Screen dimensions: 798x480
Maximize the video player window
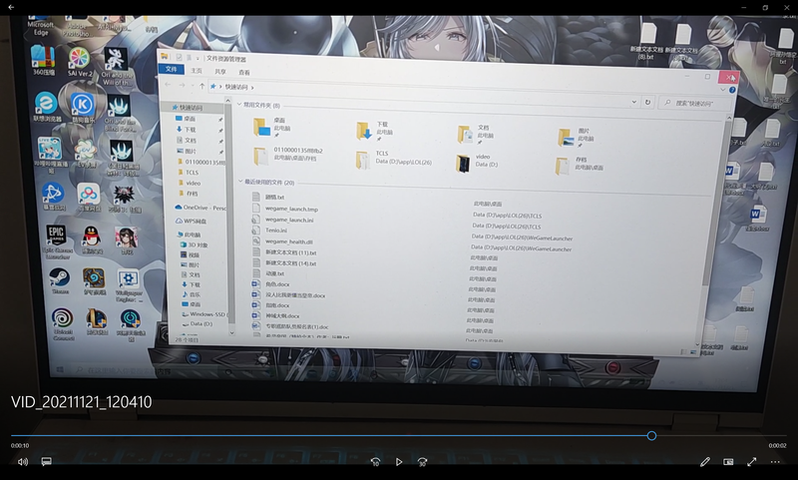point(765,7)
